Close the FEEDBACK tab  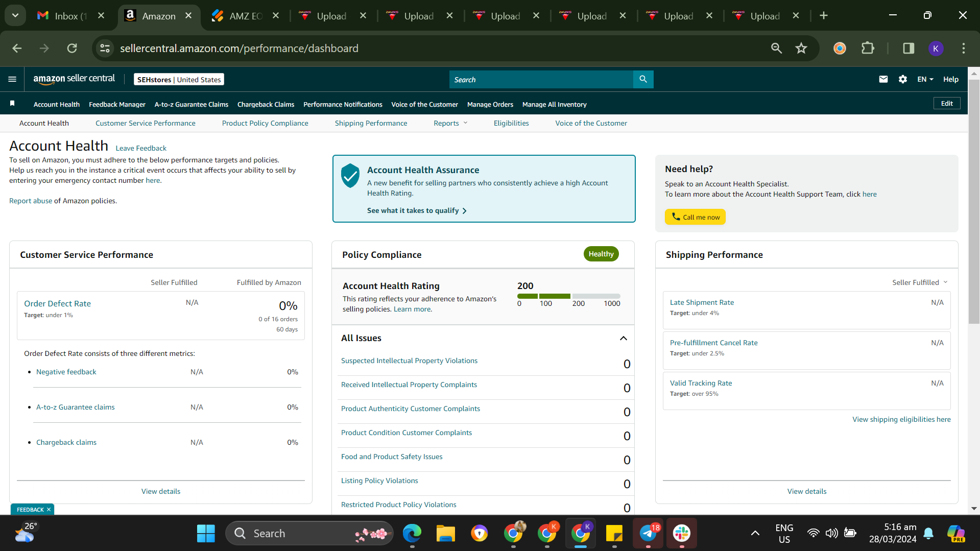[49, 510]
